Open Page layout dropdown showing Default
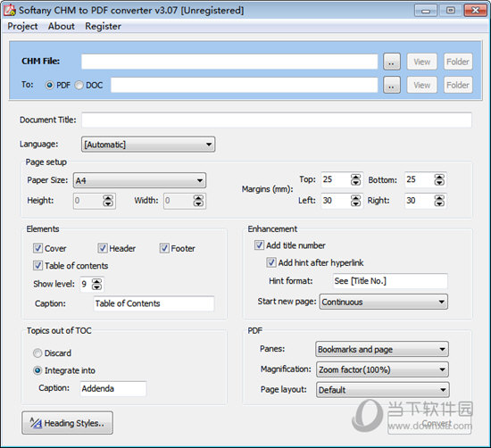This screenshot has height=448, width=491. click(383, 390)
